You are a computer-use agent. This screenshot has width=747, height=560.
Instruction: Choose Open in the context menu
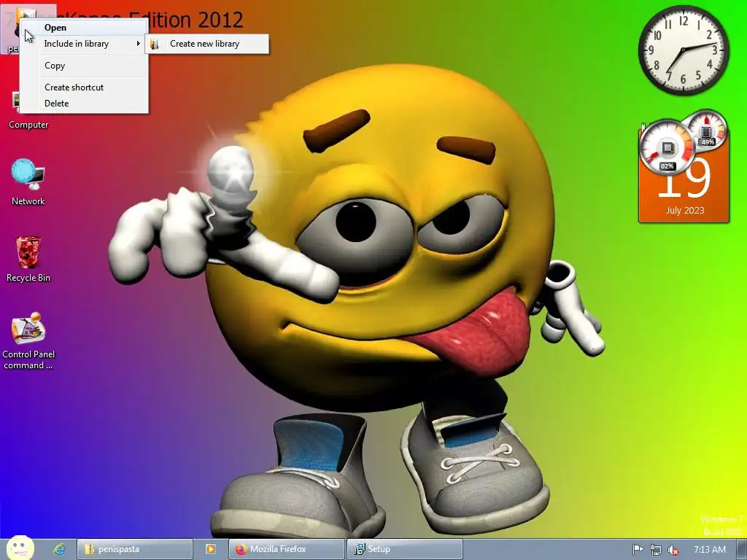tap(84, 28)
